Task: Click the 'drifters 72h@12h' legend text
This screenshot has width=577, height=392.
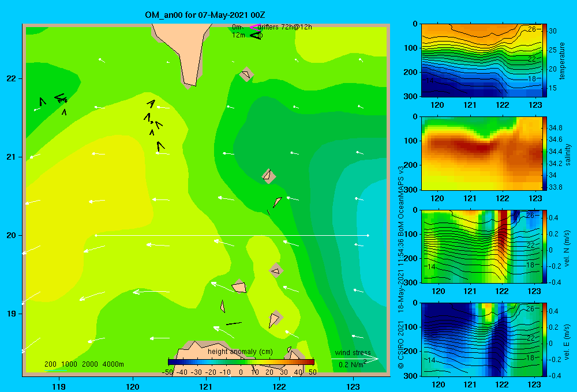Action: coord(284,27)
